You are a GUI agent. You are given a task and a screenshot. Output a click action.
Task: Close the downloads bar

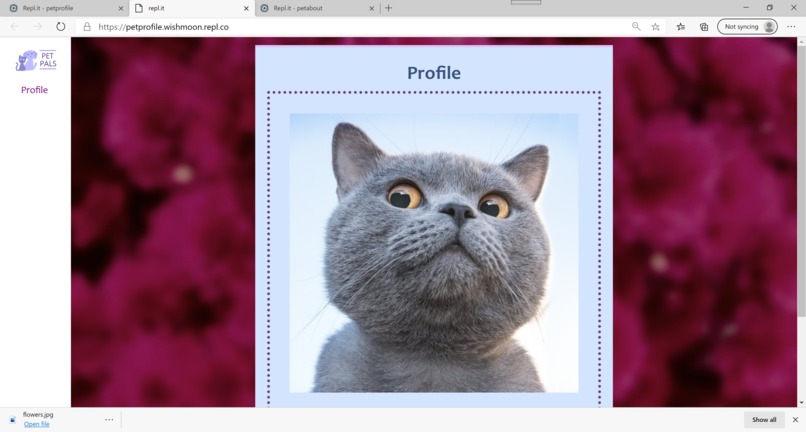(x=795, y=420)
